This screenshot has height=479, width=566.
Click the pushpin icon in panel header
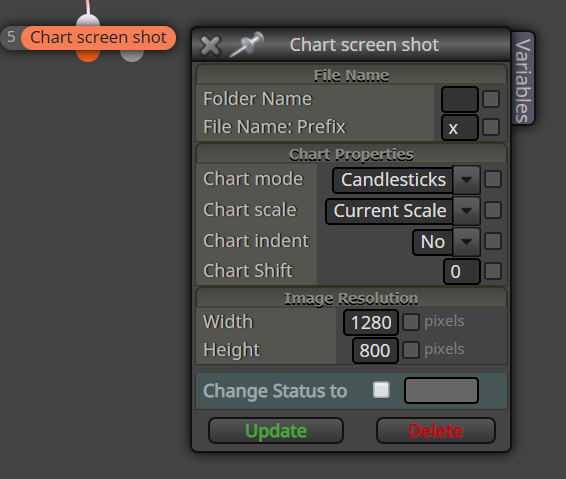pos(247,45)
